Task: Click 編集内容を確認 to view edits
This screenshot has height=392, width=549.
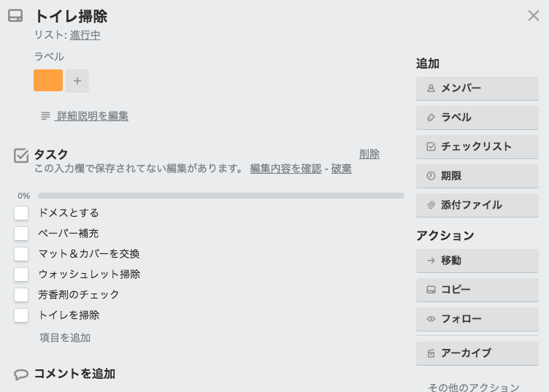Action: (x=285, y=169)
